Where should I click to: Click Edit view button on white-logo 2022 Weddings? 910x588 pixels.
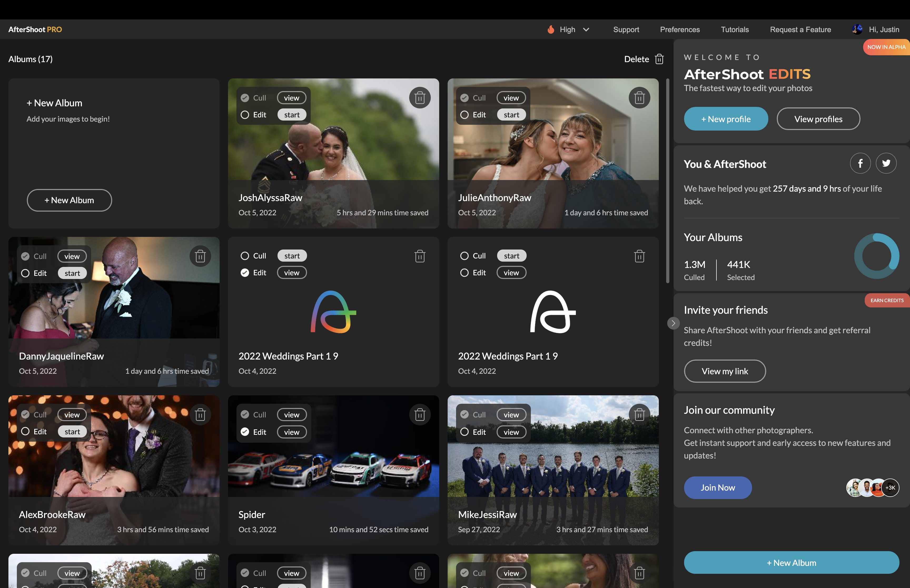click(511, 273)
